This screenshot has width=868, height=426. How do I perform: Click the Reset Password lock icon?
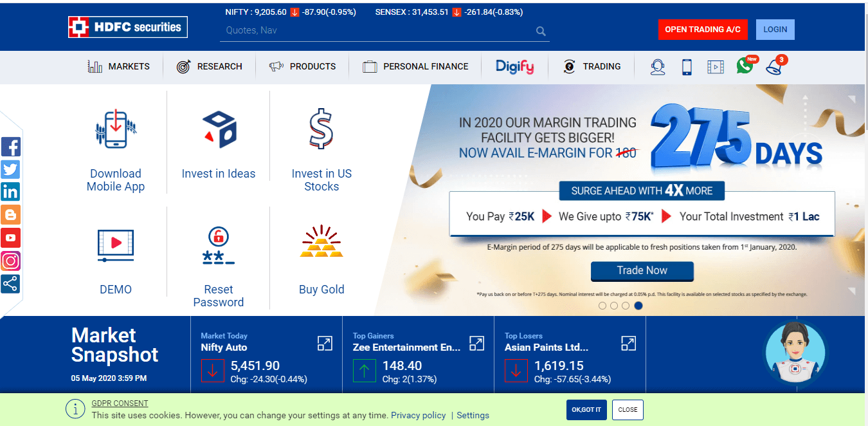[x=219, y=246]
